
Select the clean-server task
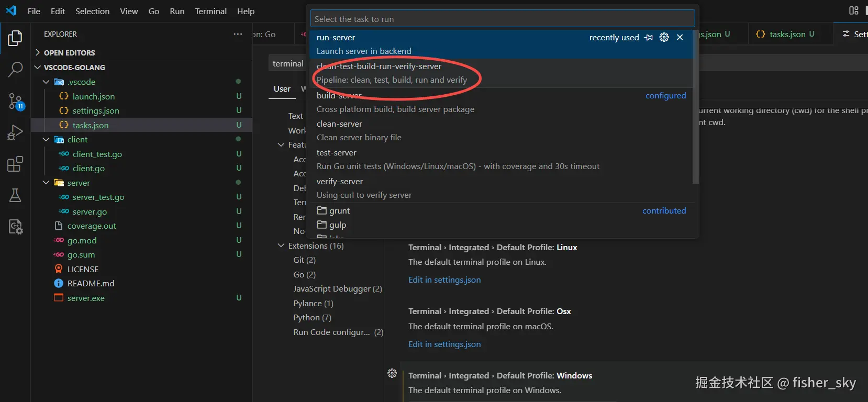pos(502,130)
